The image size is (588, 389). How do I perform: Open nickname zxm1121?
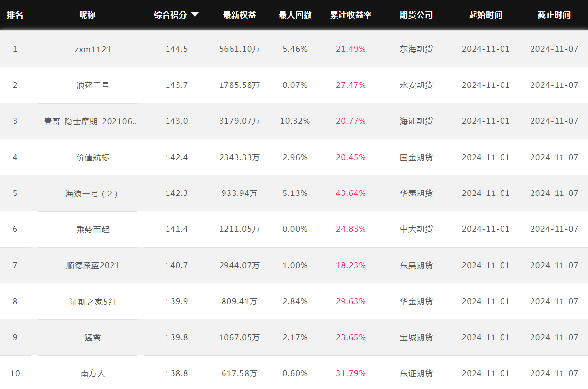pos(93,49)
